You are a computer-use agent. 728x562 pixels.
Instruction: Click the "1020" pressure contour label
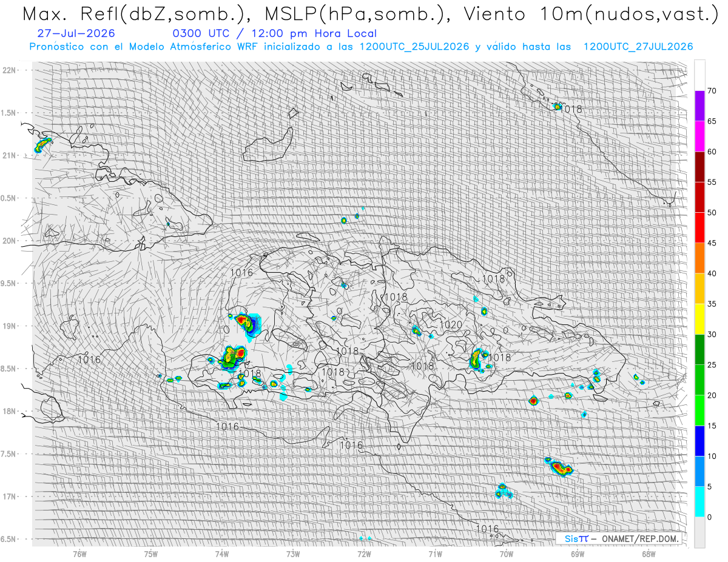450,326
